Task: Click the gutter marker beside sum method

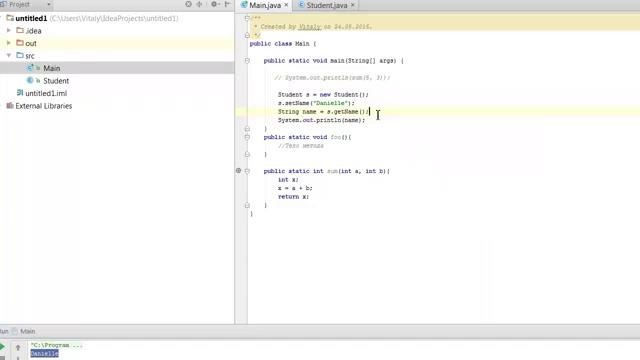Action: click(x=238, y=171)
